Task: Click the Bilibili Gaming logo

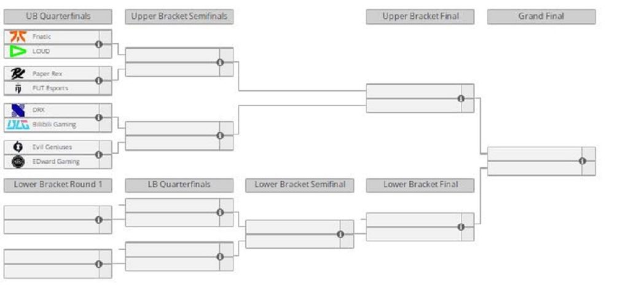Action: 17,125
